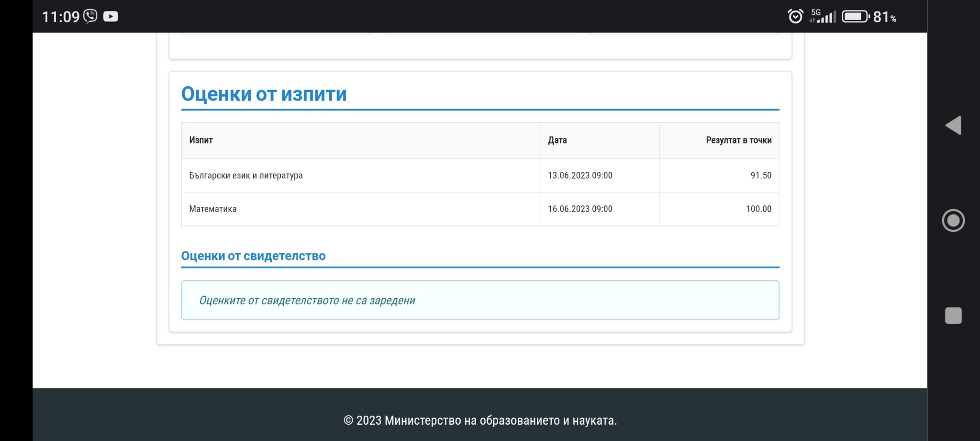Click the 'Резултат в точки' column header
The height and width of the screenshot is (441, 980).
click(738, 140)
